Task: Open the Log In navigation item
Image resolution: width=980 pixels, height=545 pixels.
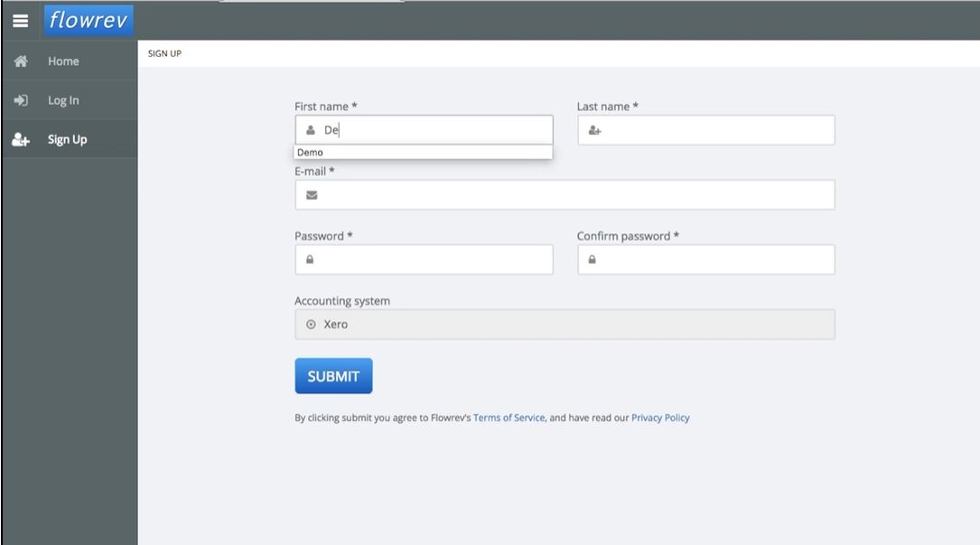Action: tap(61, 100)
